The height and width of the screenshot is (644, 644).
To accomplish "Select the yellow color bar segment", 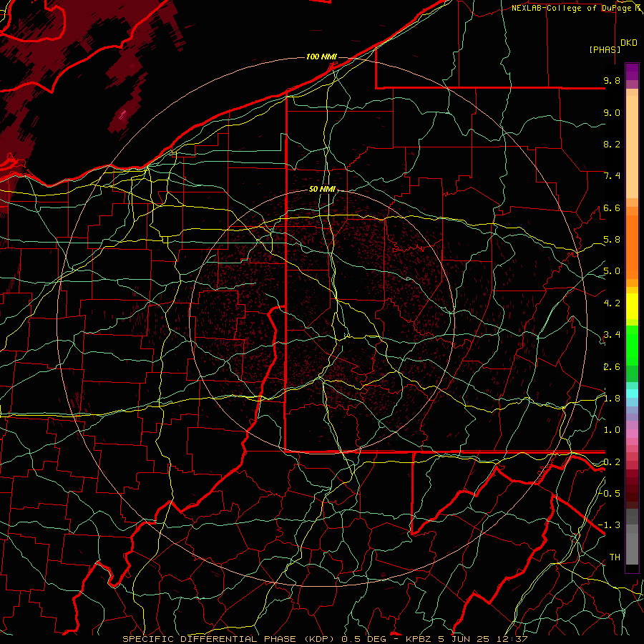I will (632, 306).
